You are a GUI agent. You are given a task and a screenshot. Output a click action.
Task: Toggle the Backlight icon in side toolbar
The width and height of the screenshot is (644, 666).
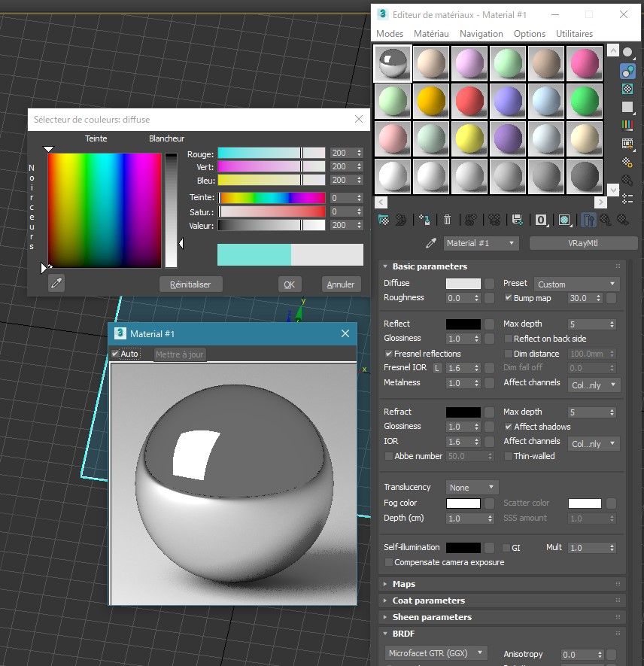point(627,71)
